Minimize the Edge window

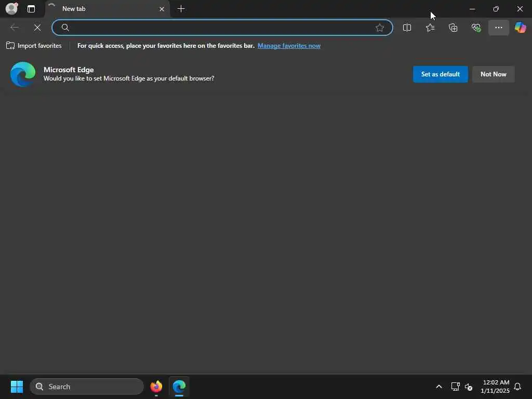coord(472,9)
